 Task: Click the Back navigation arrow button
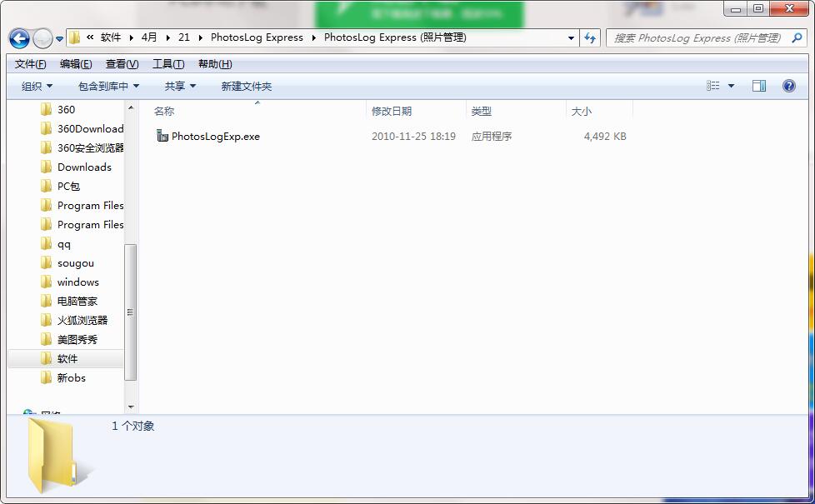[x=19, y=38]
